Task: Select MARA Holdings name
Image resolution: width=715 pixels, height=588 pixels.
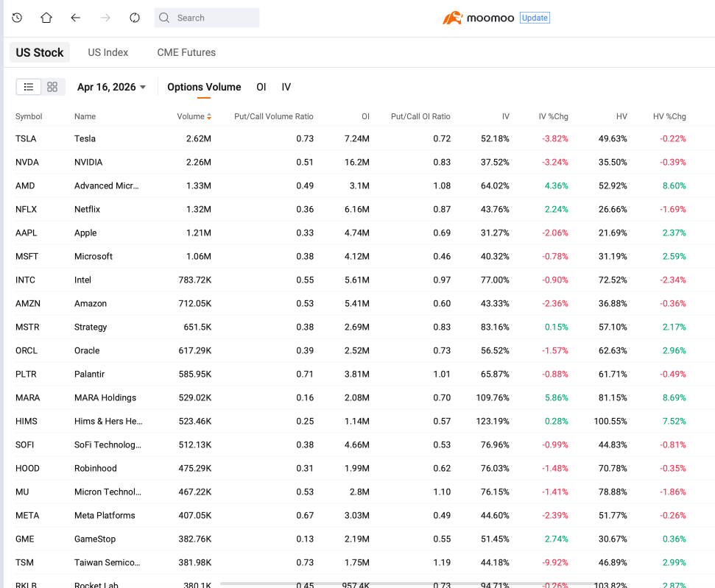Action: [x=105, y=398]
